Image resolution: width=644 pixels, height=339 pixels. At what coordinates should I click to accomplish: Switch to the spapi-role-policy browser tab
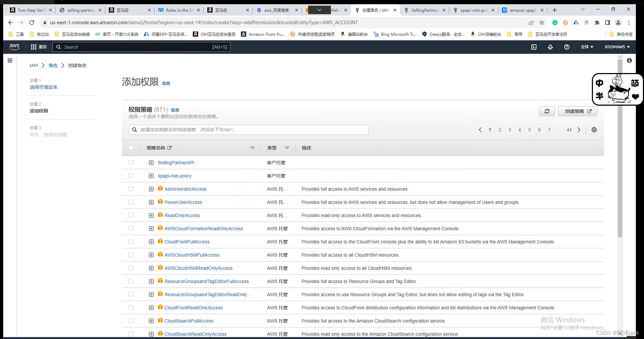(474, 10)
